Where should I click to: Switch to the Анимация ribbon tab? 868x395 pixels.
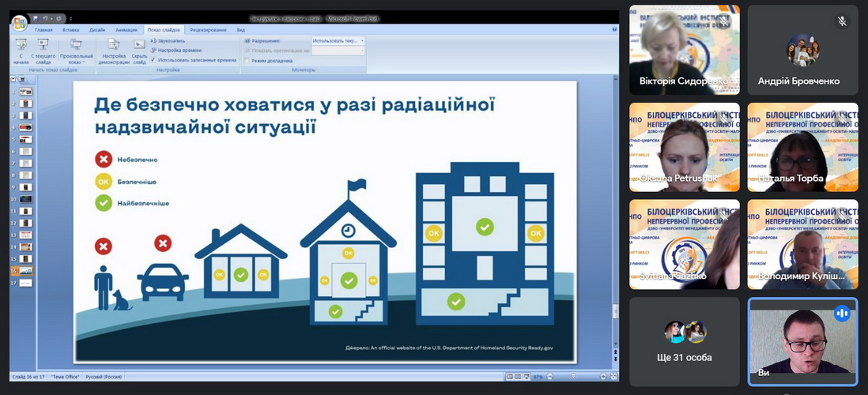pyautogui.click(x=127, y=30)
